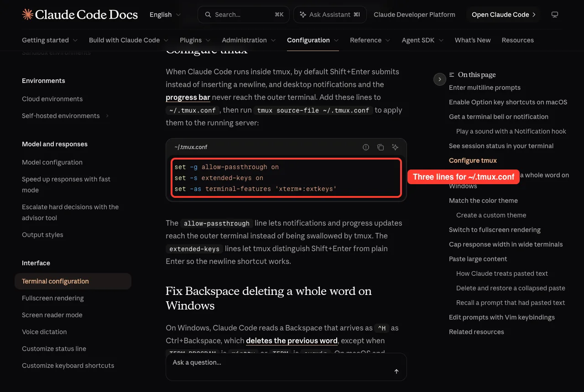The image size is (584, 392).
Task: Jump to Edit prompts with Vim keybindings
Action: click(502, 317)
